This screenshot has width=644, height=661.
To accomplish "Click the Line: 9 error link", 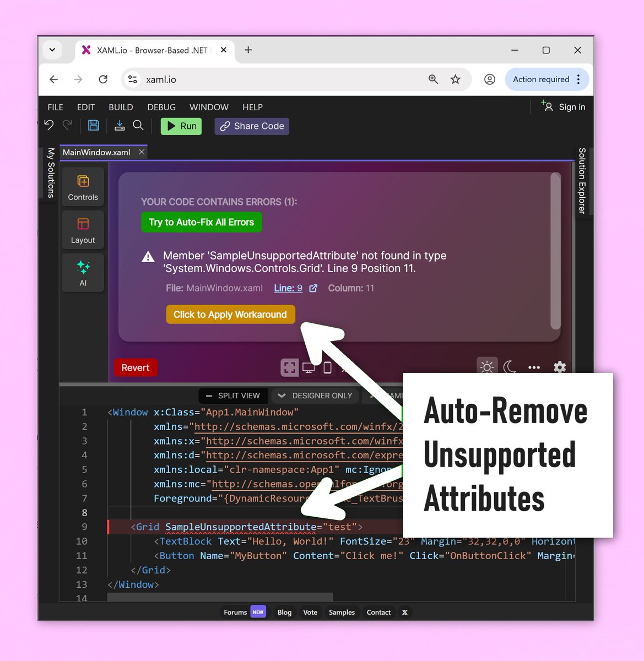I will pyautogui.click(x=287, y=288).
